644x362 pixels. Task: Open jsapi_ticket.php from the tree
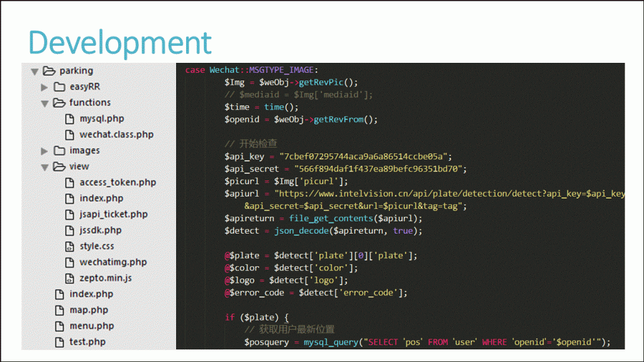point(114,215)
